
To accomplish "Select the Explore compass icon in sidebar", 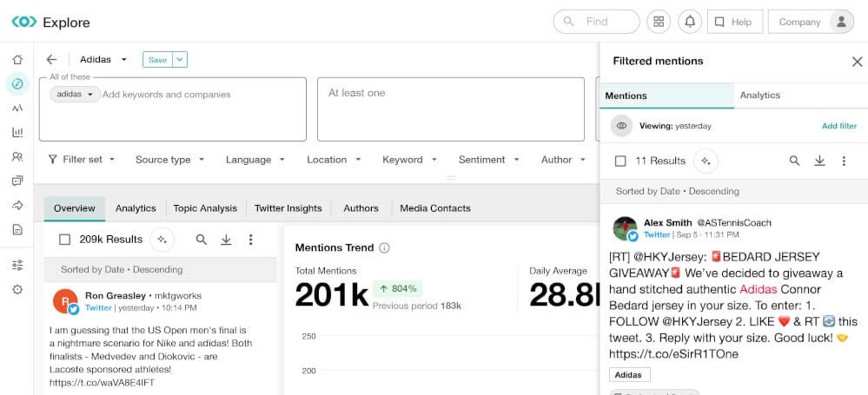I will [x=17, y=83].
